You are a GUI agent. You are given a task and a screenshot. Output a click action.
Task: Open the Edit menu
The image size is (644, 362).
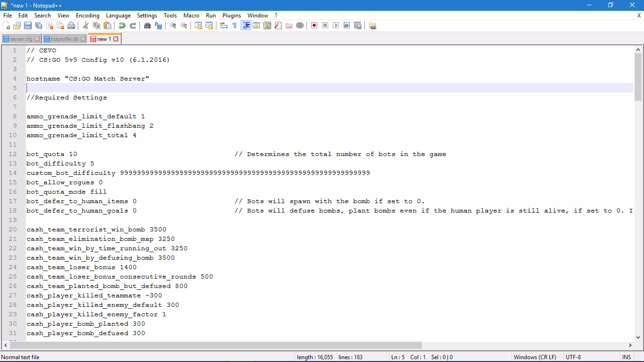point(23,16)
